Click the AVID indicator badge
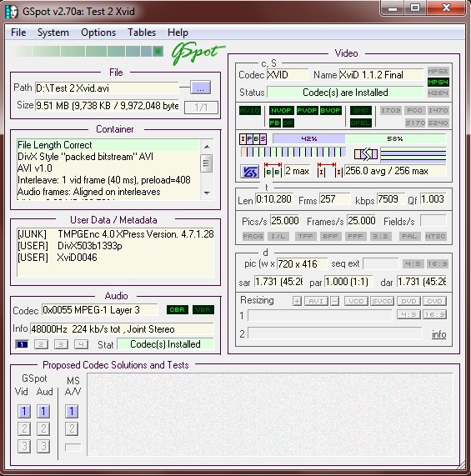 (250, 110)
